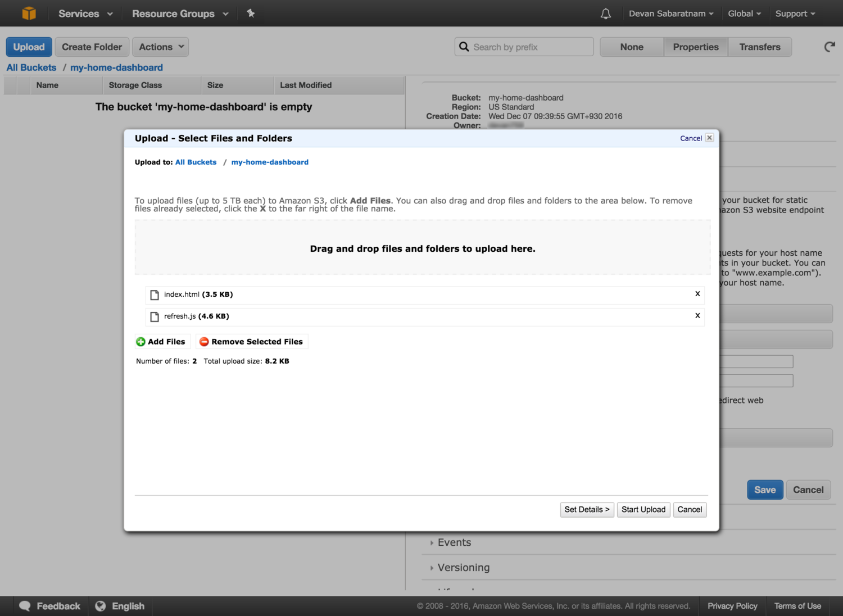This screenshot has width=843, height=616.
Task: Select the index.html file row
Action: (x=425, y=295)
